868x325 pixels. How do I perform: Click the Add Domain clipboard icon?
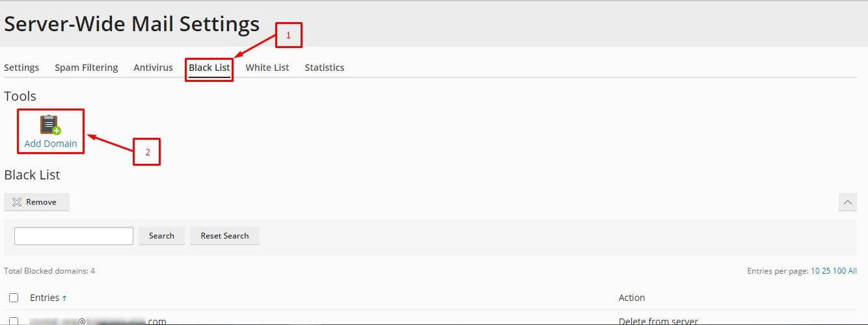tap(51, 125)
